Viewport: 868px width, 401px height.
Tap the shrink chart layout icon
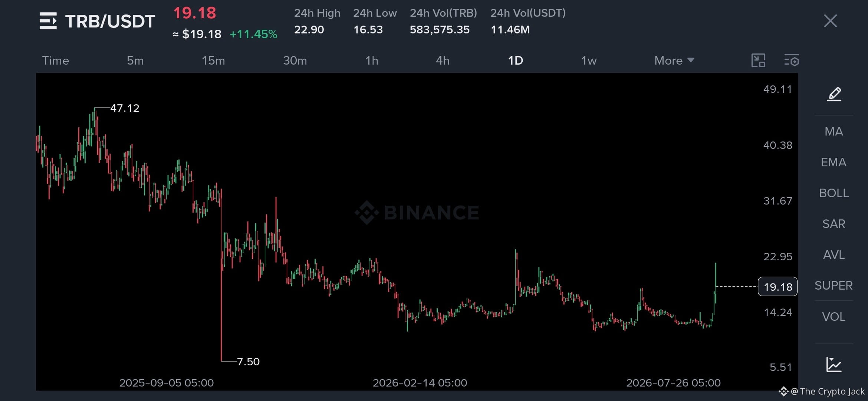(x=758, y=60)
